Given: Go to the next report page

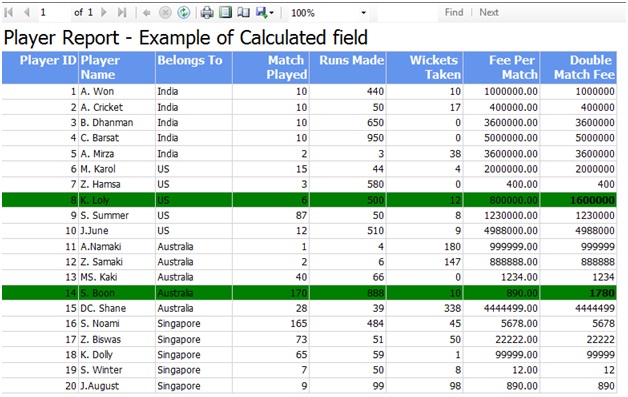Looking at the screenshot, I should (104, 12).
